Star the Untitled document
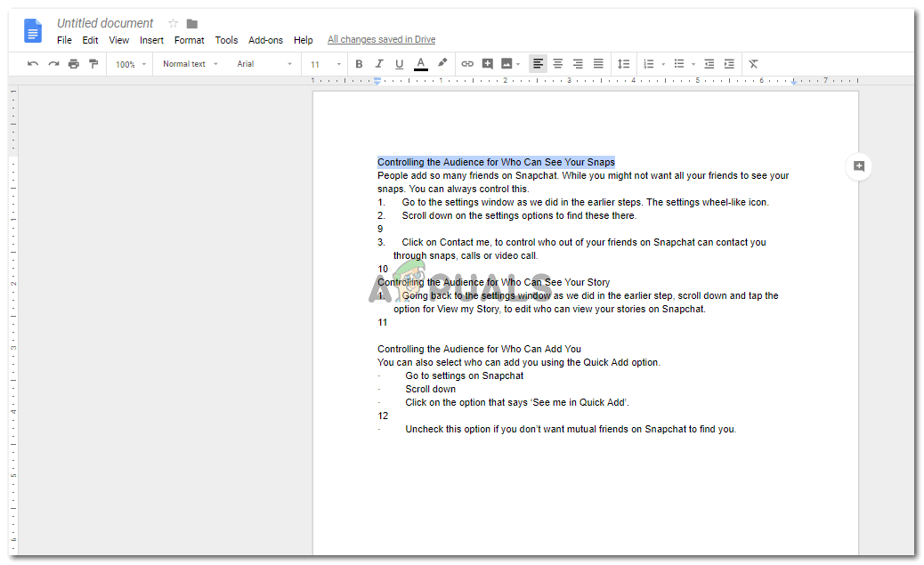924x565 pixels. point(173,23)
